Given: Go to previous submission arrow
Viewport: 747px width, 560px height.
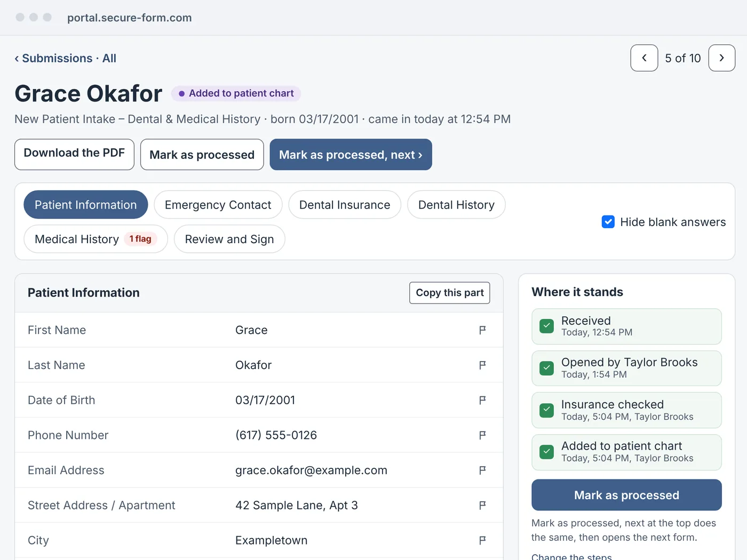Looking at the screenshot, I should click(x=644, y=58).
